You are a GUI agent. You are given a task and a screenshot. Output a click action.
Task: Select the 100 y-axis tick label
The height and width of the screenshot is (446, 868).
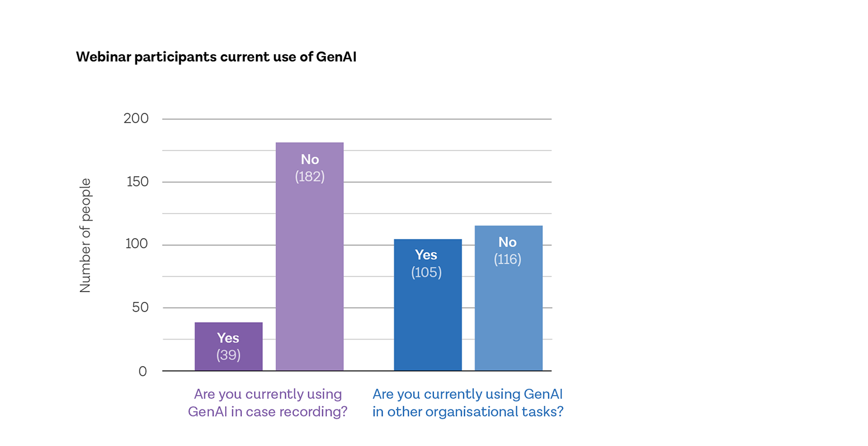pyautogui.click(x=136, y=245)
